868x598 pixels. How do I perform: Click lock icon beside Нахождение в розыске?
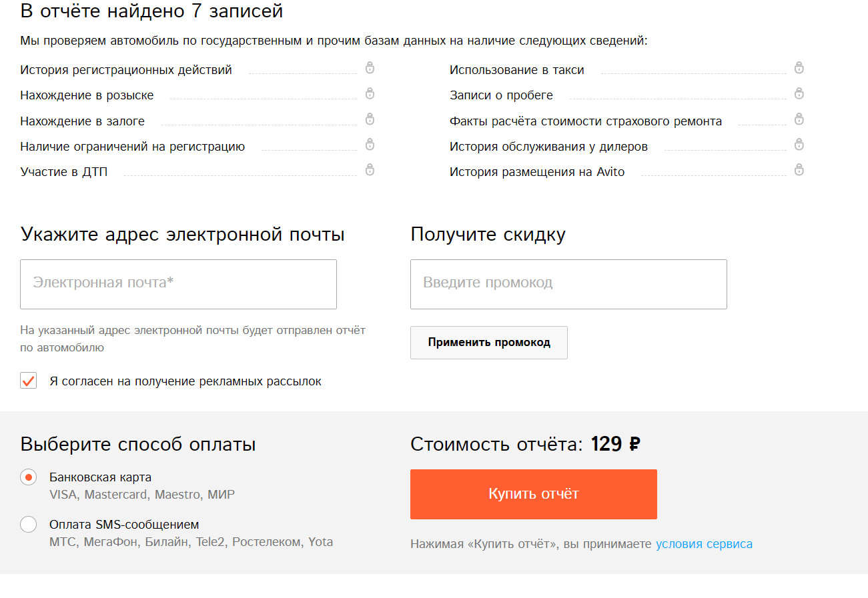tap(370, 93)
